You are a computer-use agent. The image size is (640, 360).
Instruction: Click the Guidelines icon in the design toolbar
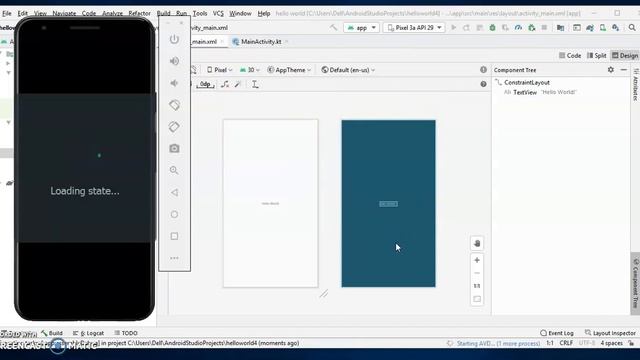[255, 84]
